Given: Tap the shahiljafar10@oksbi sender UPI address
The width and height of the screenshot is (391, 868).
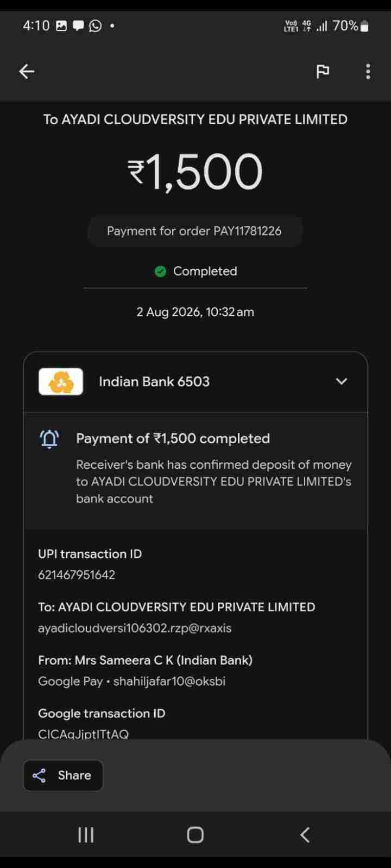Looking at the screenshot, I should [x=169, y=681].
